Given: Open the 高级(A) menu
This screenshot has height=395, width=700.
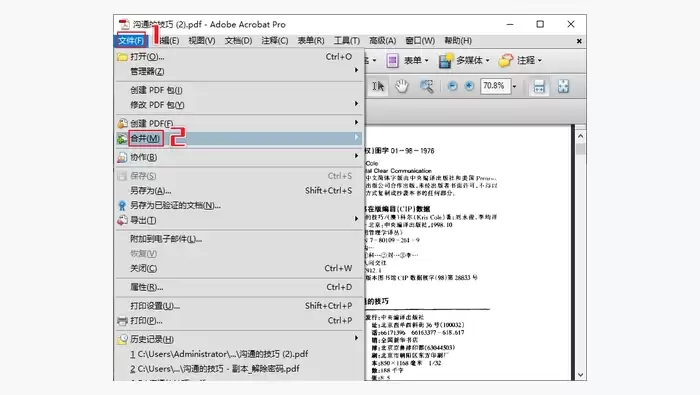Looking at the screenshot, I should click(383, 41).
